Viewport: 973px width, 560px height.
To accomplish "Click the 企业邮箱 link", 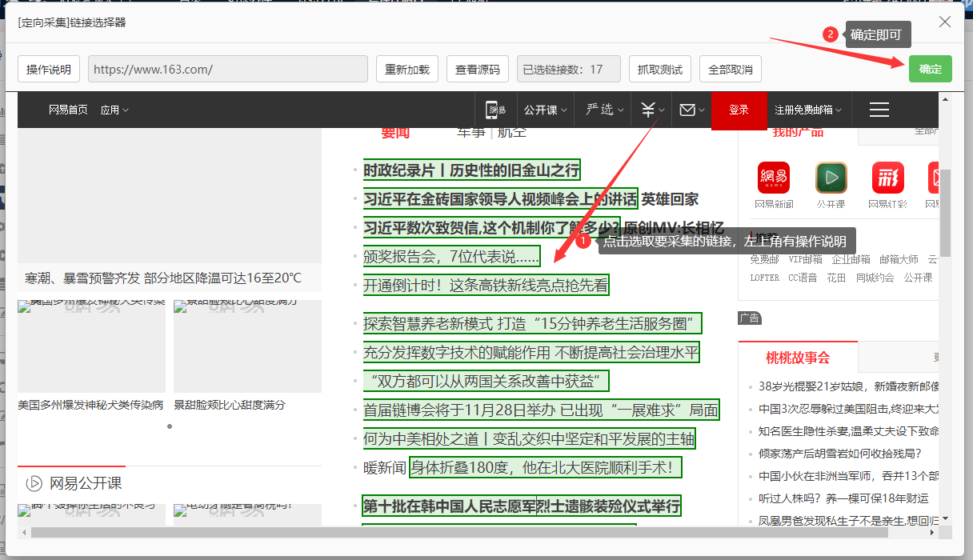I will pos(851,259).
